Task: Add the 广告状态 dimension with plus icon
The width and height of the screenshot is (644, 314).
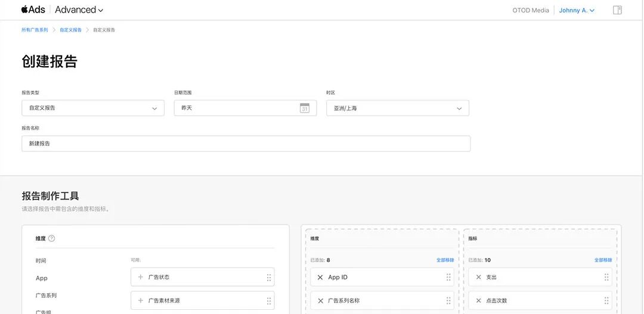Action: (141, 277)
